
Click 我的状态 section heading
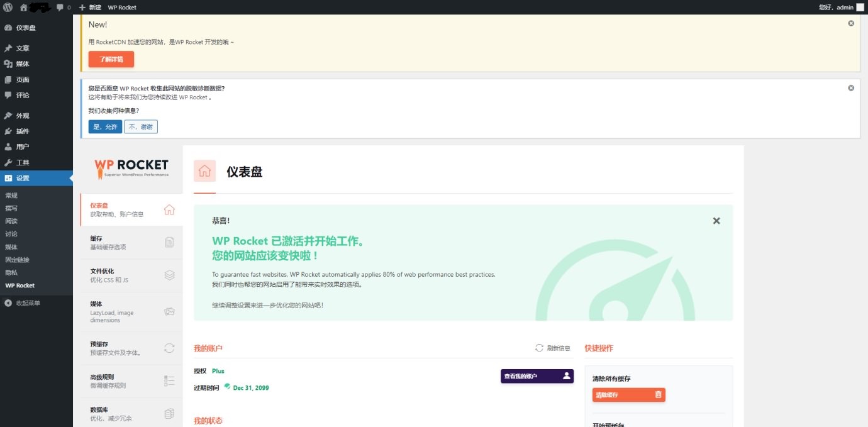[x=208, y=421]
